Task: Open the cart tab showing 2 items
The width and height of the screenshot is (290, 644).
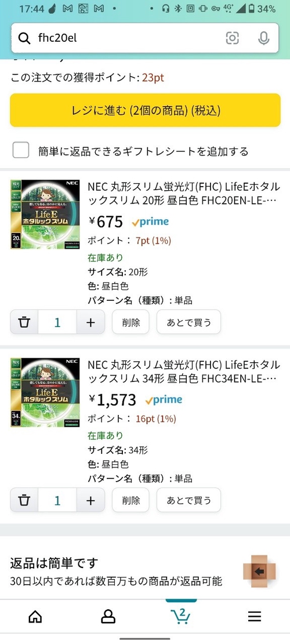Action: coord(181,616)
